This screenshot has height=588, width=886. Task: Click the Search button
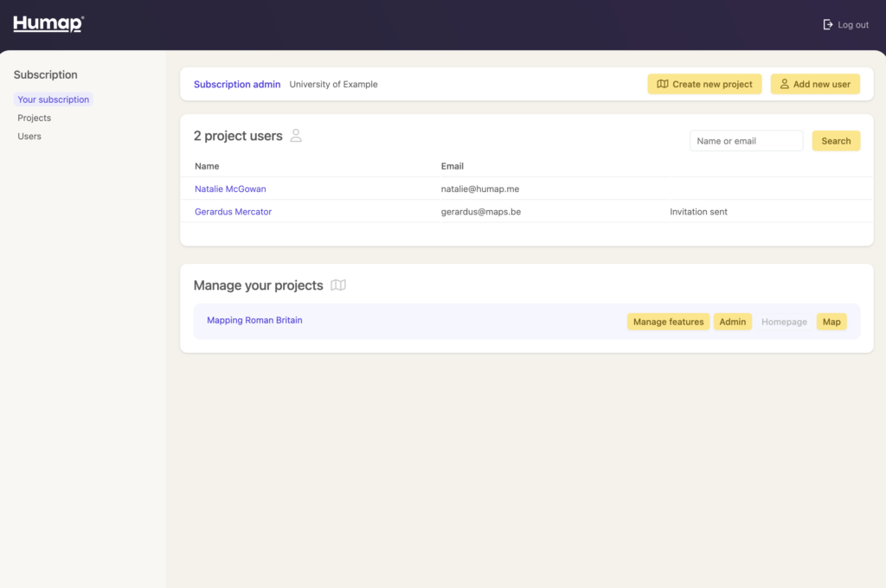836,141
